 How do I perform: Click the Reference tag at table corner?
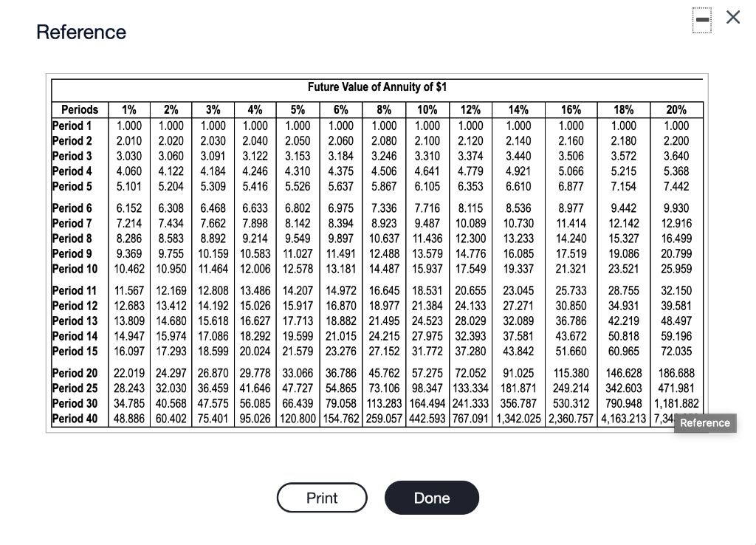click(705, 423)
